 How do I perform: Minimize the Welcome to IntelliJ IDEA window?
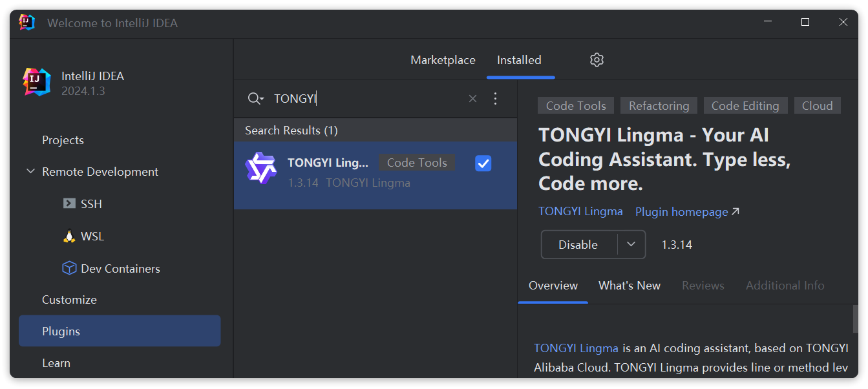click(768, 23)
